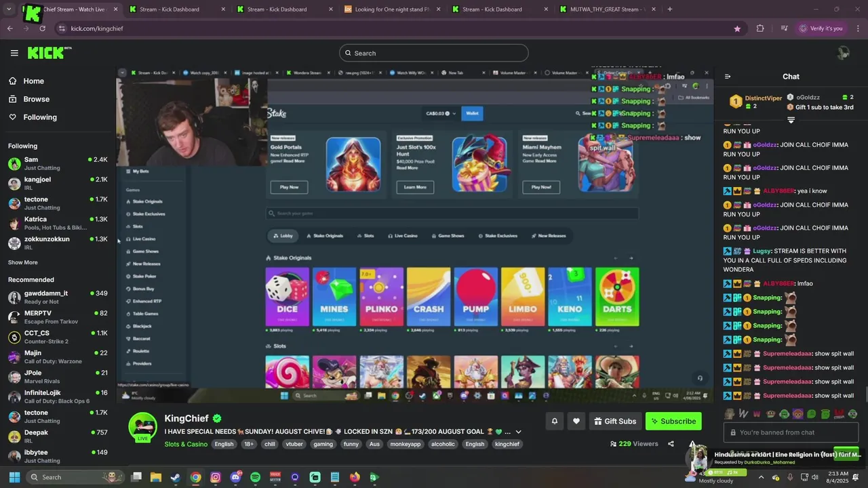Click the green Subscribe button
The width and height of the screenshot is (868, 488).
(x=673, y=421)
